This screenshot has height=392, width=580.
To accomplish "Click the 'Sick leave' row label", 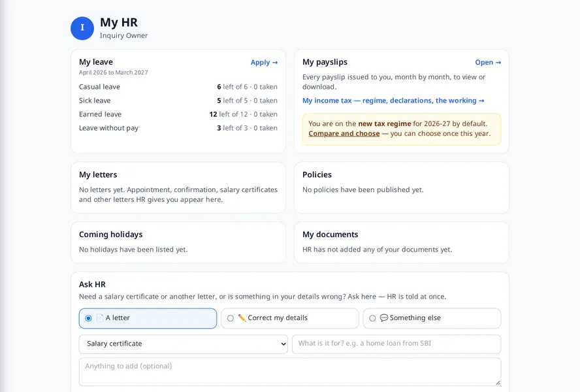I will 95,101.
